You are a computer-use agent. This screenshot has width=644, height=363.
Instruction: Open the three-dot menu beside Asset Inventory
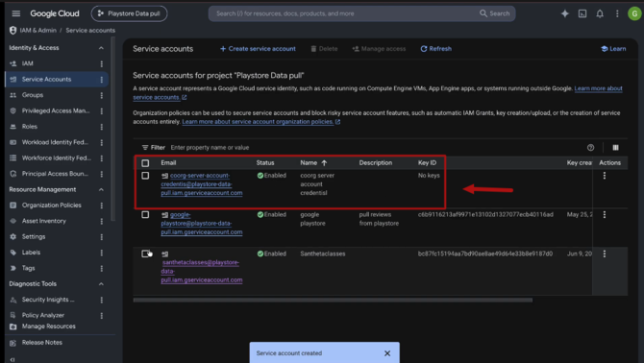point(102,221)
